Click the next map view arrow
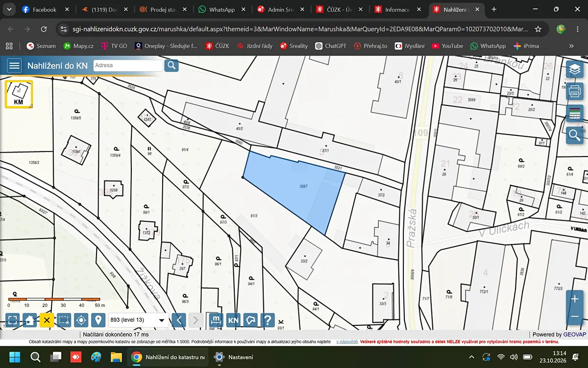This screenshot has width=588, height=368. point(196,320)
